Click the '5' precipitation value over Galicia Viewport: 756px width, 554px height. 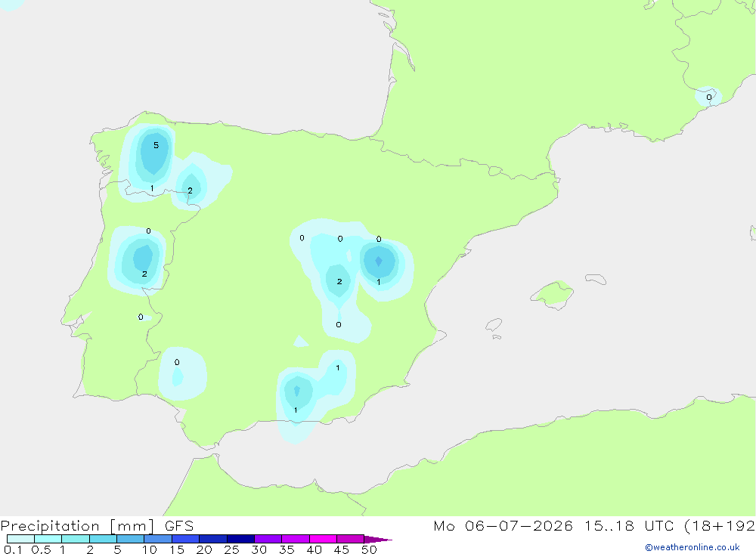tap(156, 145)
